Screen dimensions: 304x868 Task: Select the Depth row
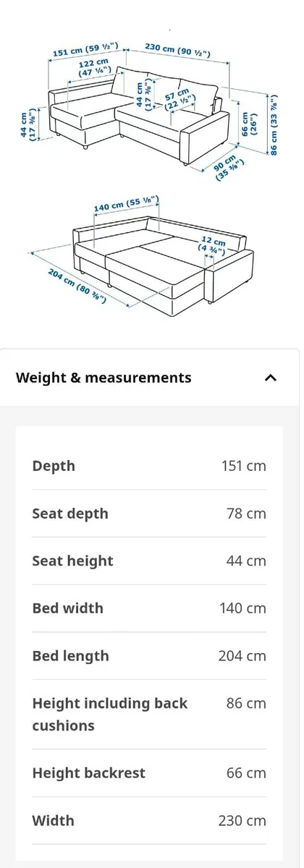[149, 466]
